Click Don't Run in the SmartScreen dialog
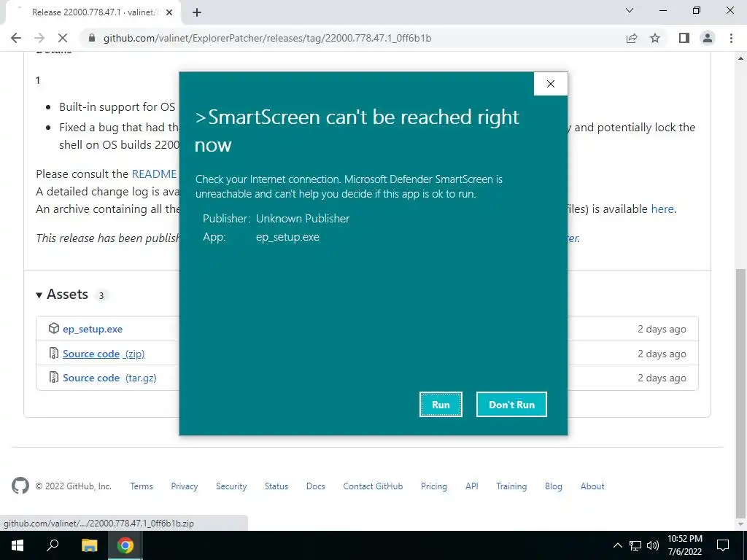Image resolution: width=747 pixels, height=560 pixels. tap(511, 404)
